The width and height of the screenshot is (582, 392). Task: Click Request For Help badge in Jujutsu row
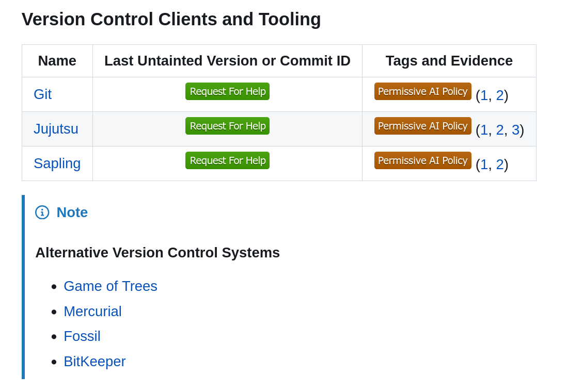(x=228, y=126)
